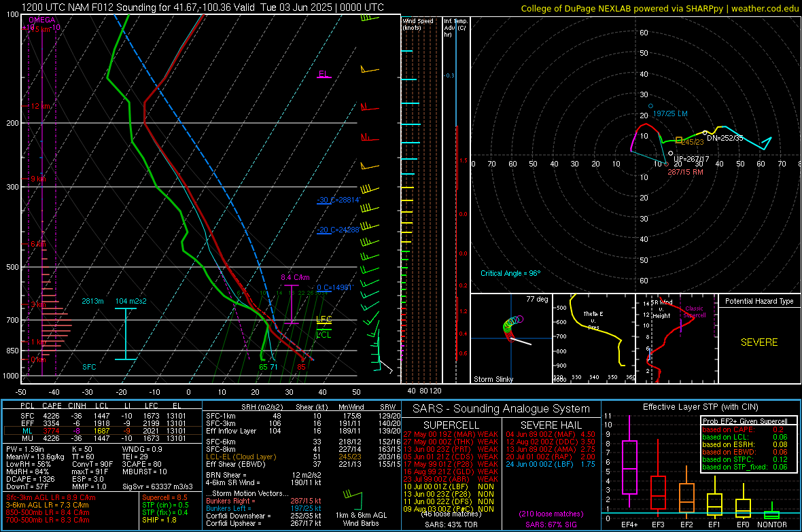Screen dimensions: 802x532
Task: Click the SR Wind v. Height inset label
Action: point(661,309)
